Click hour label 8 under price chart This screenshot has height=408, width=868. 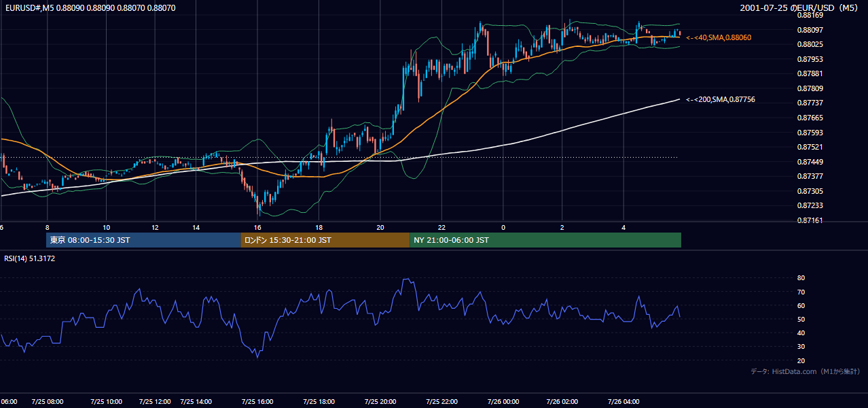point(47,227)
